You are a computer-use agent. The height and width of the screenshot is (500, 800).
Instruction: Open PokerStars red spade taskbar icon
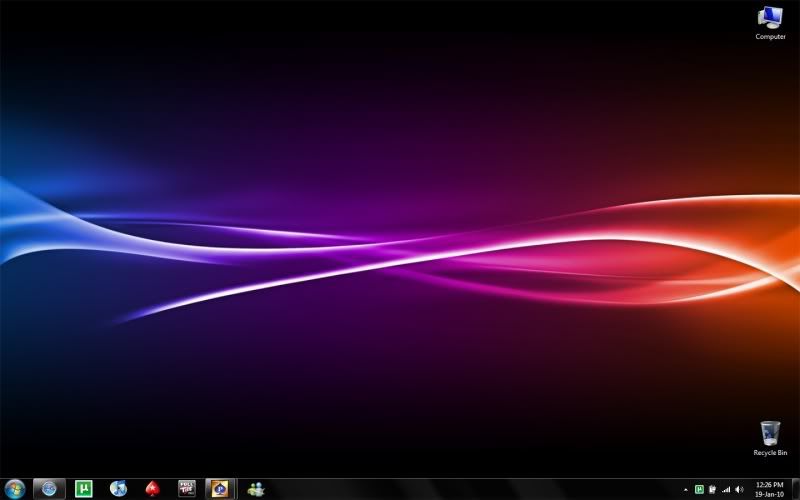point(152,489)
